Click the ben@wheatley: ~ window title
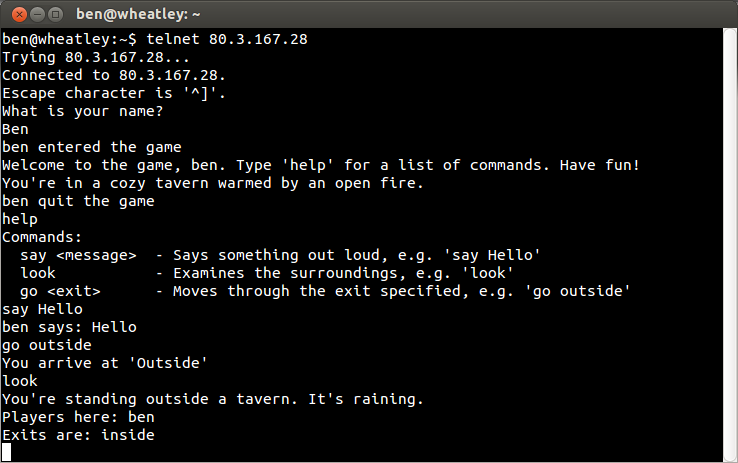The width and height of the screenshot is (738, 463). click(x=138, y=14)
